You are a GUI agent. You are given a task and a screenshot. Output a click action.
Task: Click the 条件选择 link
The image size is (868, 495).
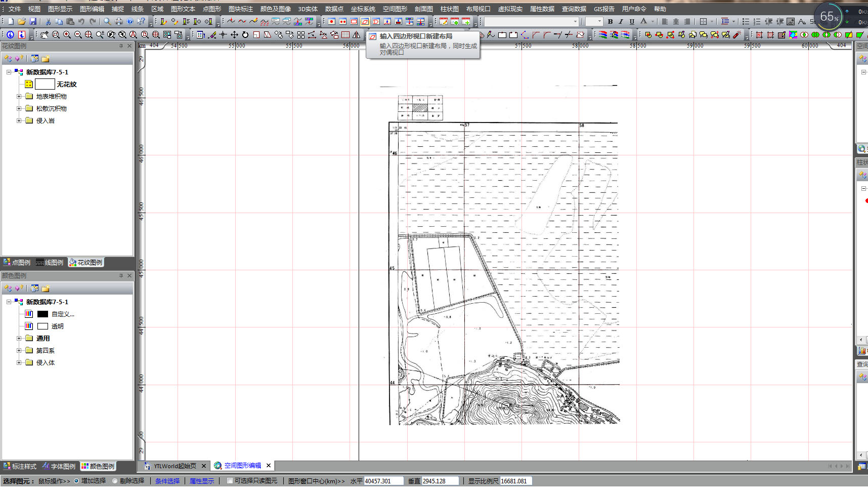(x=167, y=481)
